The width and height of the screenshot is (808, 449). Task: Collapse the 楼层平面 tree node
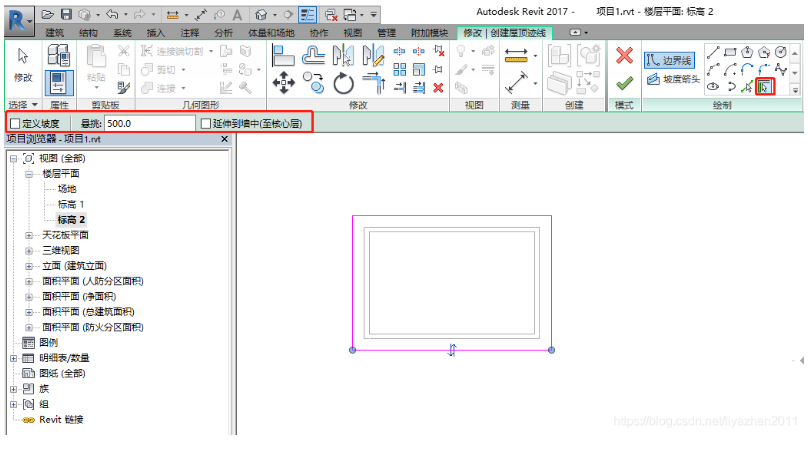click(x=29, y=174)
